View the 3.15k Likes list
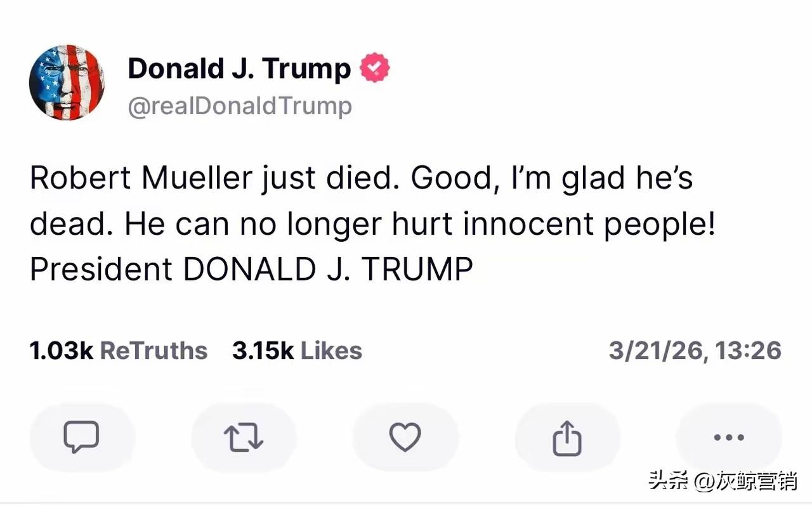The width and height of the screenshot is (812, 505). (297, 350)
